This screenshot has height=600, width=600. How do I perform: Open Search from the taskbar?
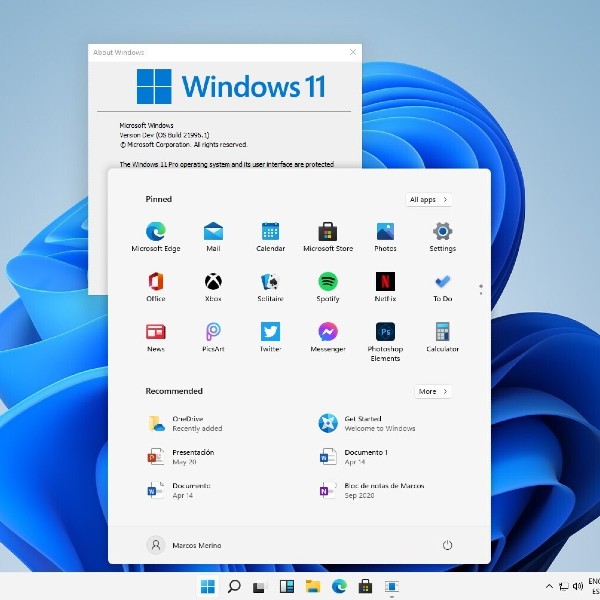(x=234, y=586)
